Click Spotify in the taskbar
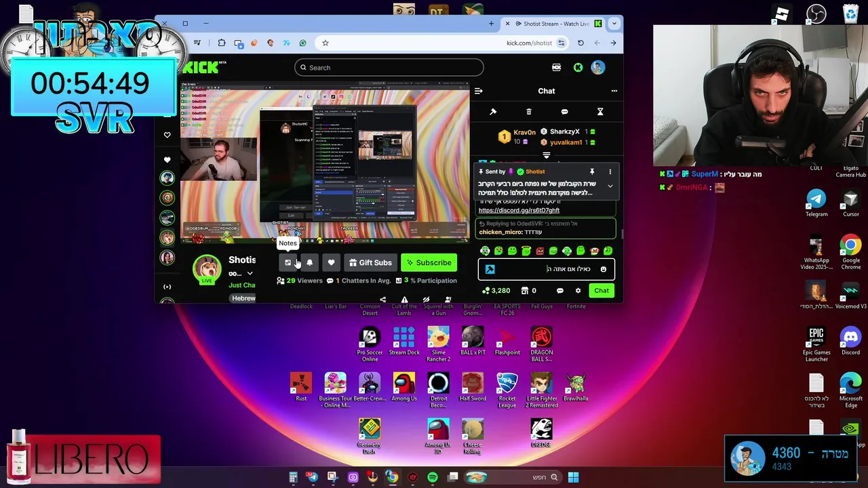 click(433, 478)
